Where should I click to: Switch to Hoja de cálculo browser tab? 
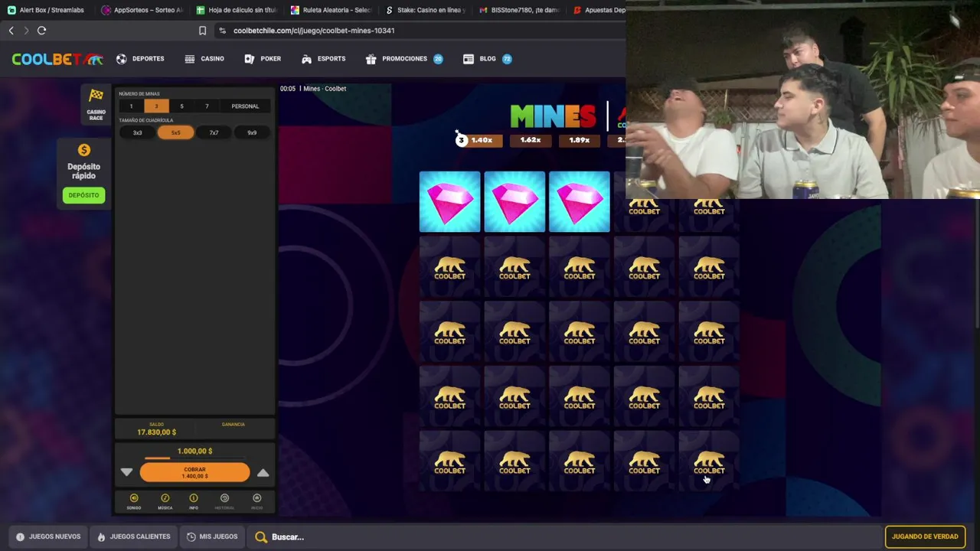click(x=236, y=10)
